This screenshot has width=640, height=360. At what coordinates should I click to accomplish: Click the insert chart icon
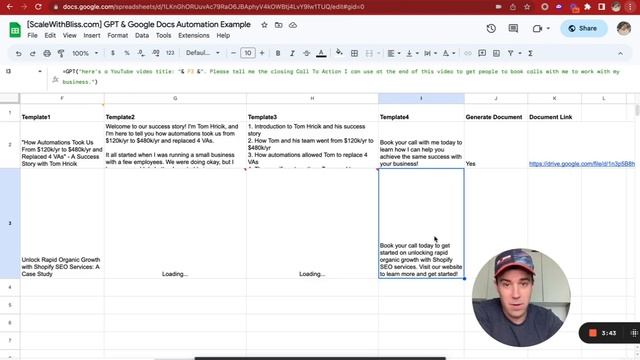point(496,53)
